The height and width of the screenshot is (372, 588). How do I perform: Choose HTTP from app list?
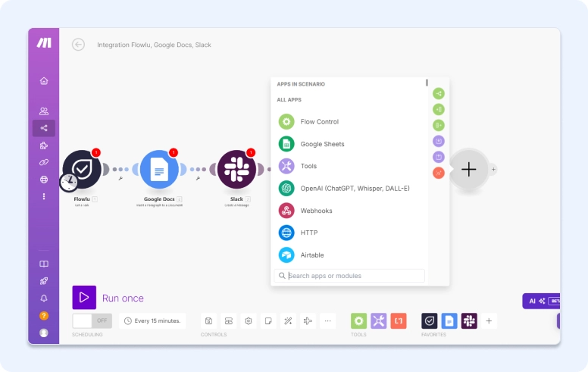pyautogui.click(x=350, y=233)
